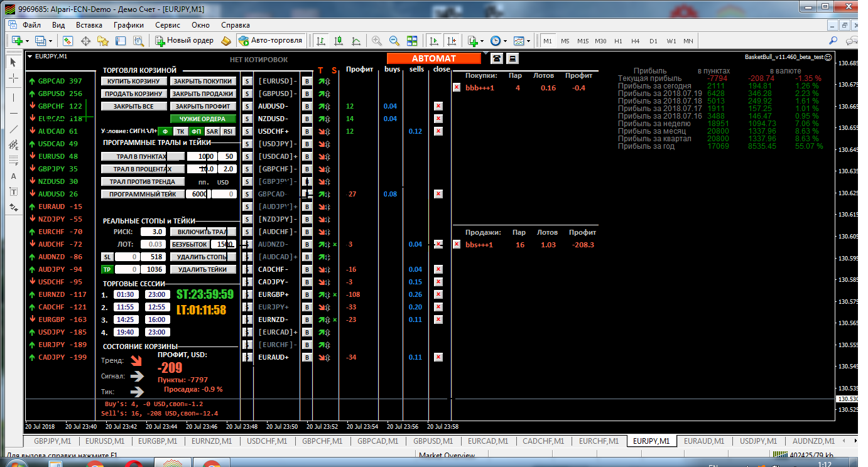The height and width of the screenshot is (467, 868).
Task: Click the zoom out magnifier icon
Action: click(x=394, y=41)
